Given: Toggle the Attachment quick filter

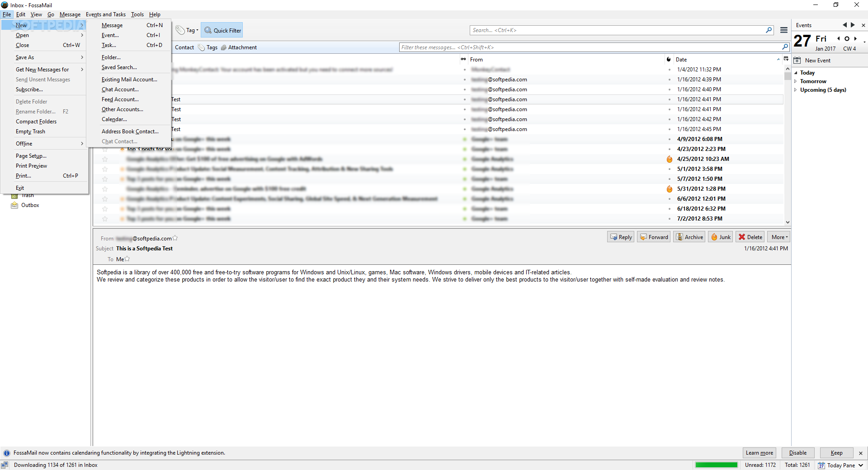Looking at the screenshot, I should 239,47.
